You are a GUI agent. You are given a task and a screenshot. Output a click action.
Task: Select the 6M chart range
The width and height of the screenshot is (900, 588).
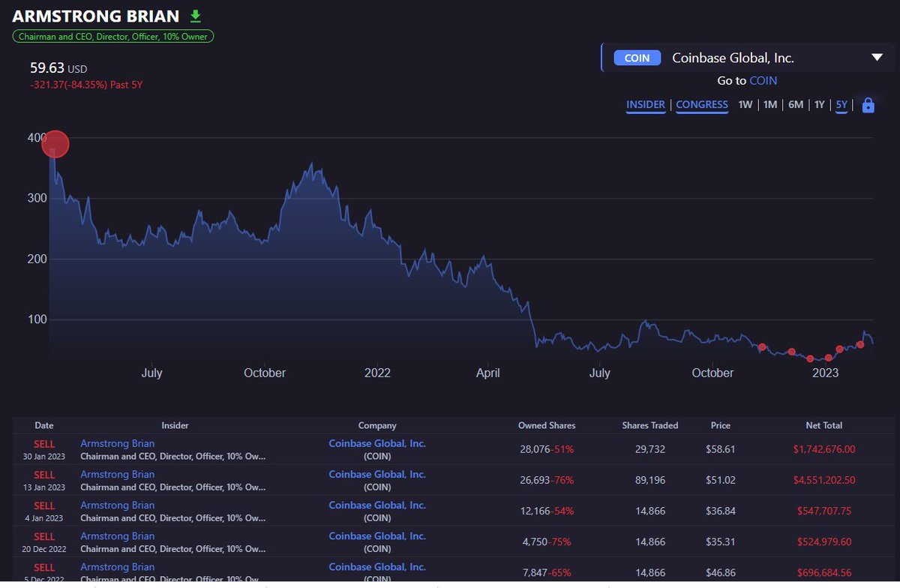coord(796,105)
